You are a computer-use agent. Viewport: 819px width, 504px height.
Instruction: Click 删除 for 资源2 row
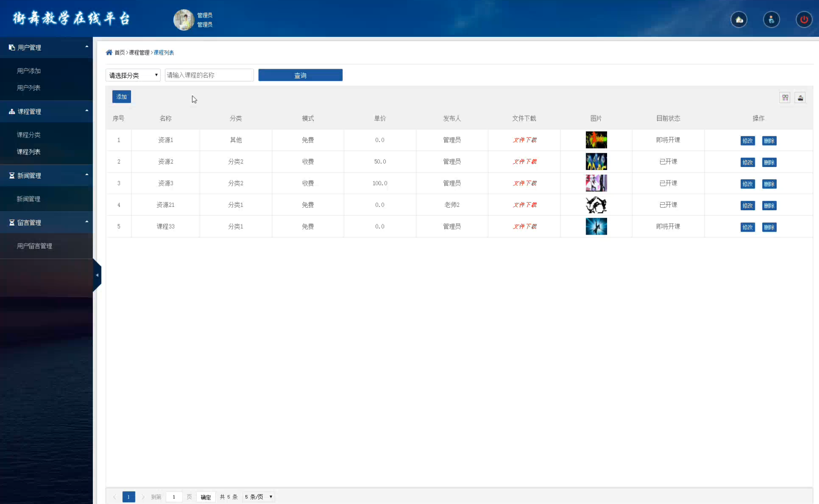769,162
